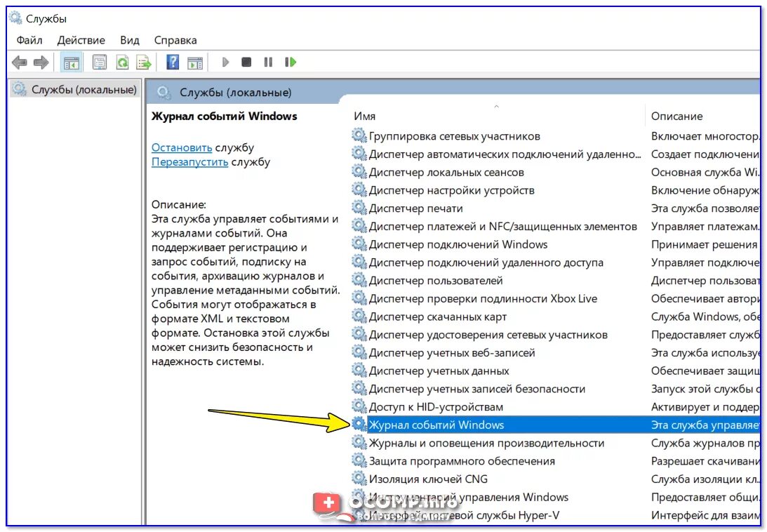Click gear icon of Защита программного обеспечения
Screen dimensions: 767x532
tap(359, 460)
